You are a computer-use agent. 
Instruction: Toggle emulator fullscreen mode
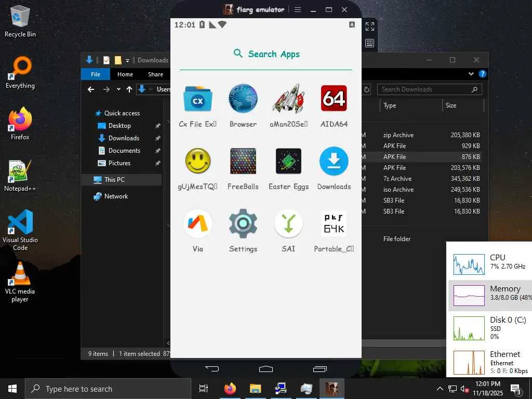point(370,26)
